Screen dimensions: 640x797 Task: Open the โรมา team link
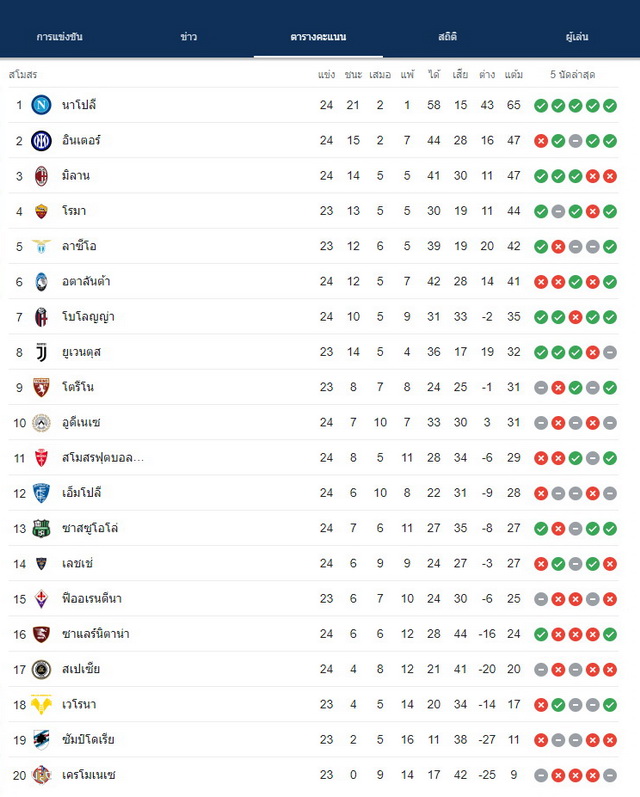[74, 211]
